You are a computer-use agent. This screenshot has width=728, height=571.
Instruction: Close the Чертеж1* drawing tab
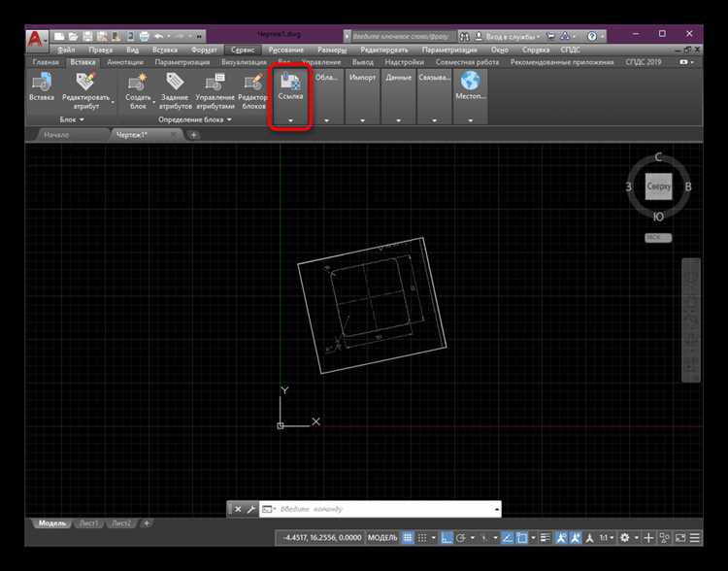173,135
